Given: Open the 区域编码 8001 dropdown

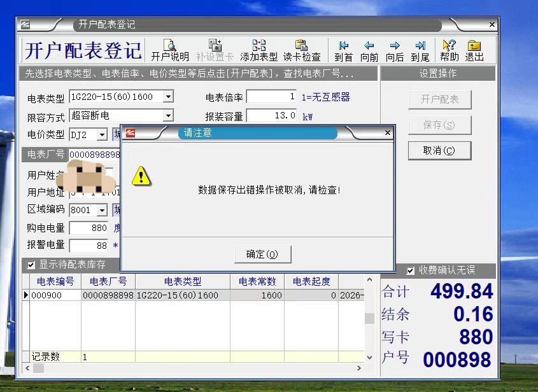Looking at the screenshot, I should click(102, 210).
